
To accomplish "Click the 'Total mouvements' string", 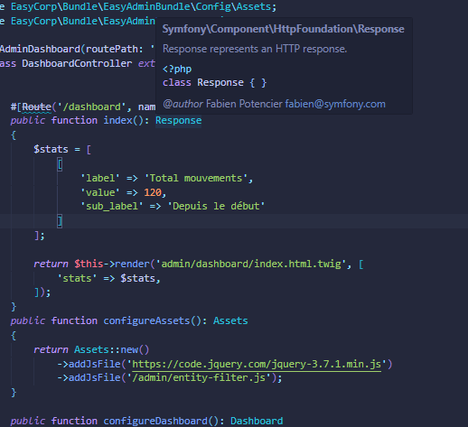I will click(x=196, y=178).
